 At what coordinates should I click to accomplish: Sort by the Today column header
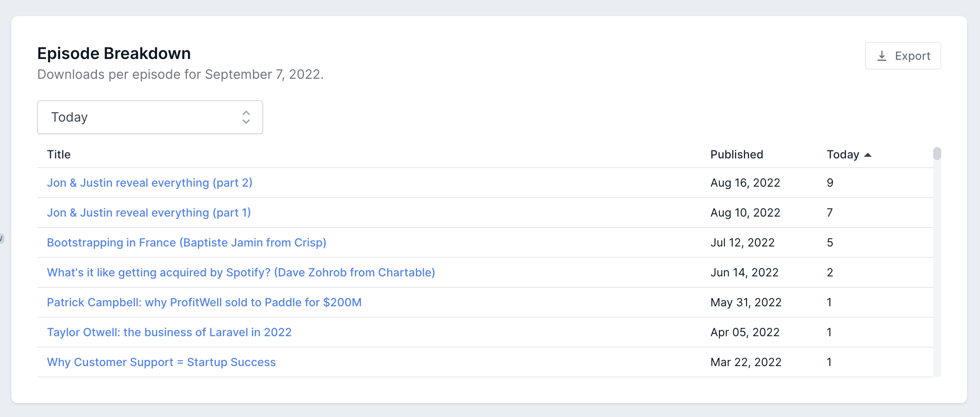tap(843, 154)
